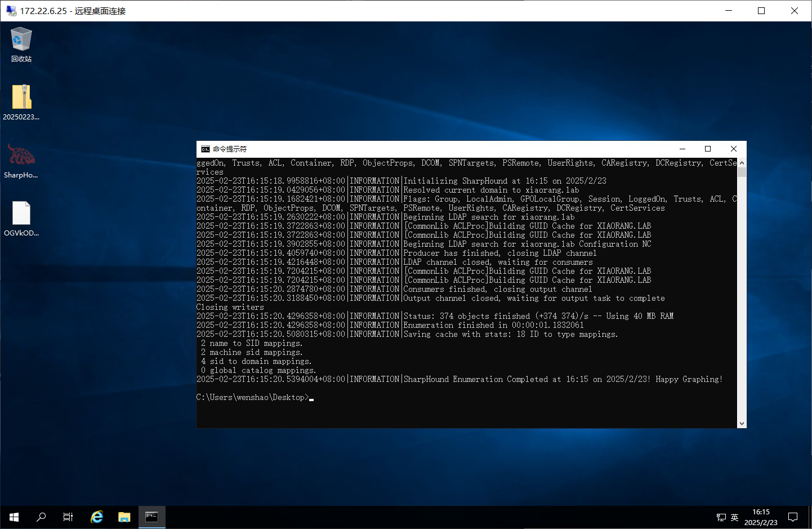Open the Recycle Bin desktop icon
The height and width of the screenshot is (529, 812).
point(21,45)
